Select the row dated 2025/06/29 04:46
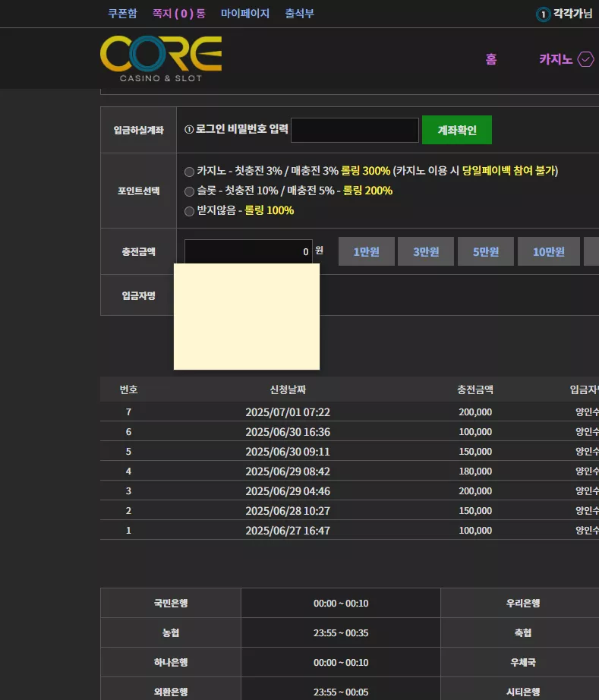The image size is (599, 700). coord(349,490)
